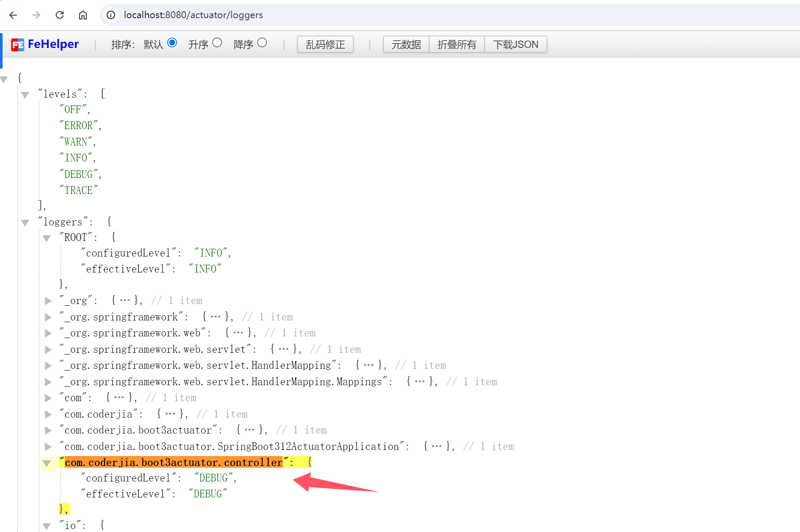View site information icon in address bar
Screen dimensions: 800x532
pos(111,15)
